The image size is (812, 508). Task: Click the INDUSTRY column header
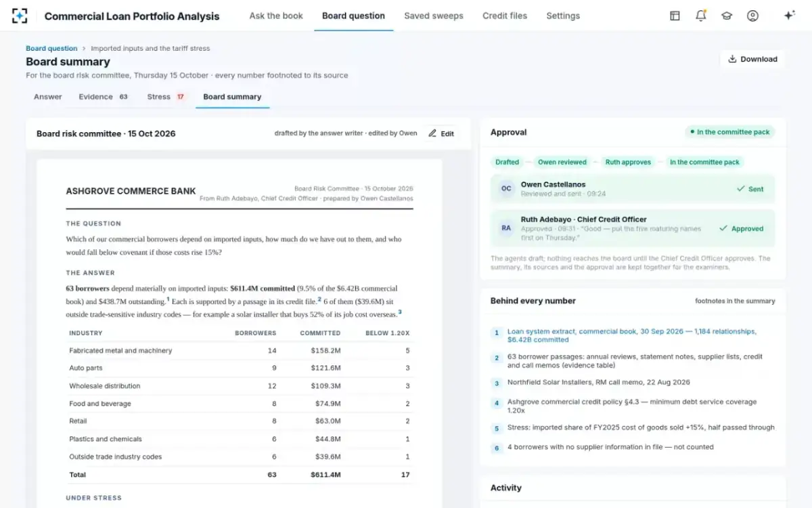(x=86, y=333)
